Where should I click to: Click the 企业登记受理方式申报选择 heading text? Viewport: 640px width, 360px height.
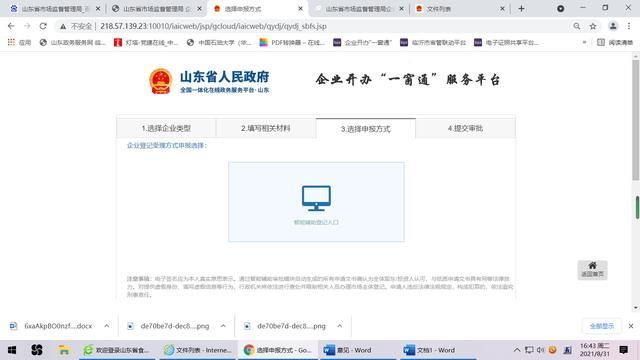(x=167, y=145)
